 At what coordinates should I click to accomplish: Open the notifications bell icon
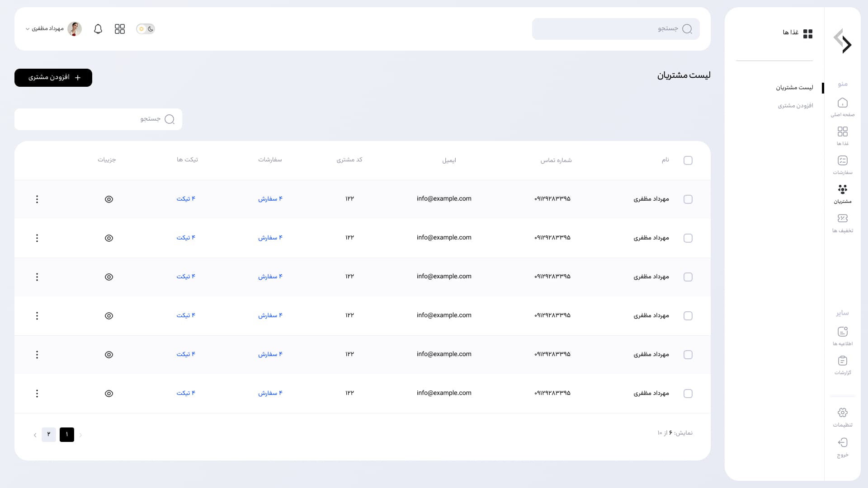[x=98, y=29]
